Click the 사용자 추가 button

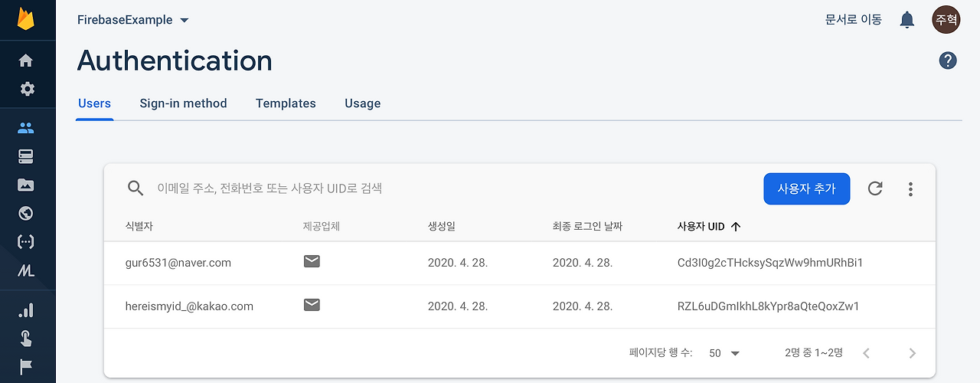tap(807, 188)
